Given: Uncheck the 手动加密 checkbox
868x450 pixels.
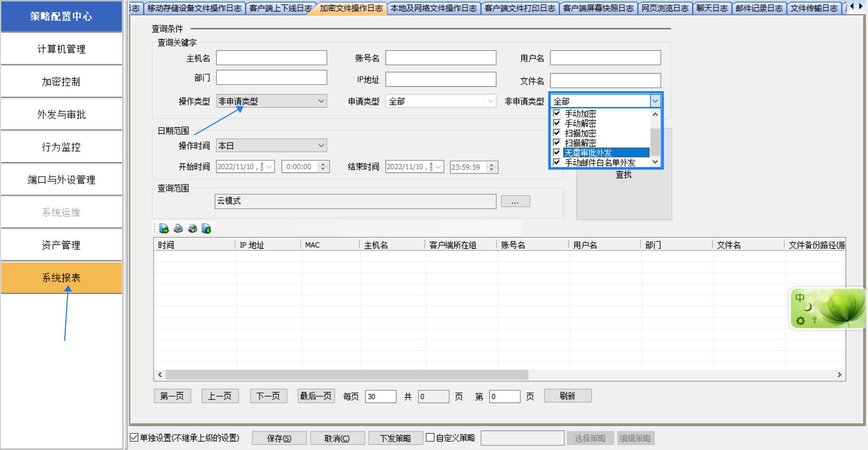Looking at the screenshot, I should coord(557,113).
